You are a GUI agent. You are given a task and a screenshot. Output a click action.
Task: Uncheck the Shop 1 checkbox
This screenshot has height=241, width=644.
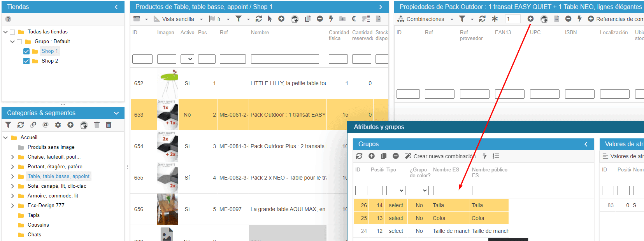point(26,51)
